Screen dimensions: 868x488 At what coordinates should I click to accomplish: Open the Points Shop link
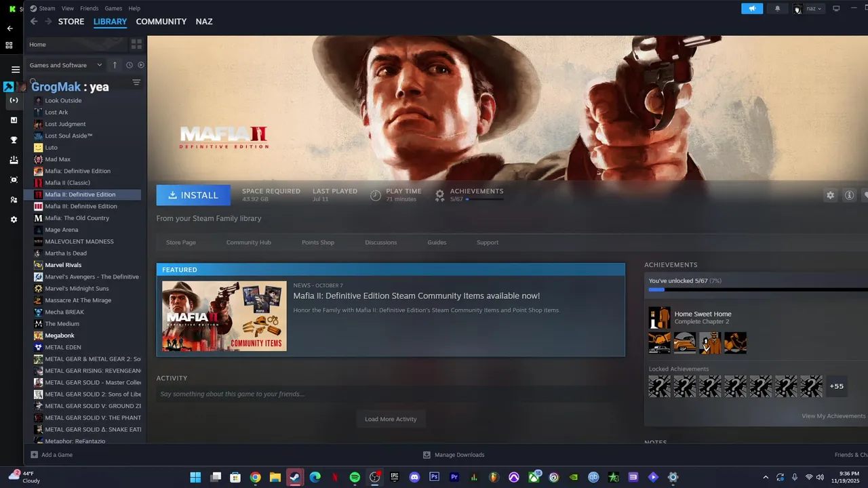coord(318,243)
